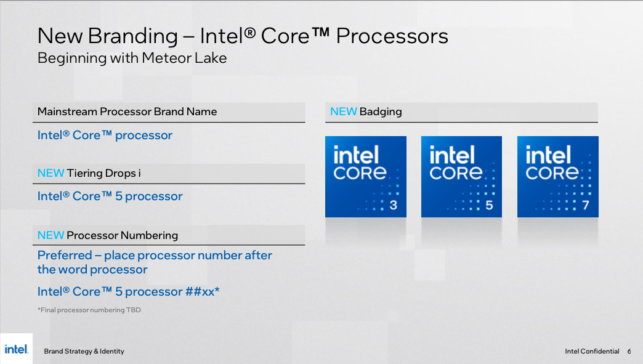Screen dimensions: 643x364
Task: Click 'Intel Core 5 processor ##xx*' example
Action: coord(128,291)
